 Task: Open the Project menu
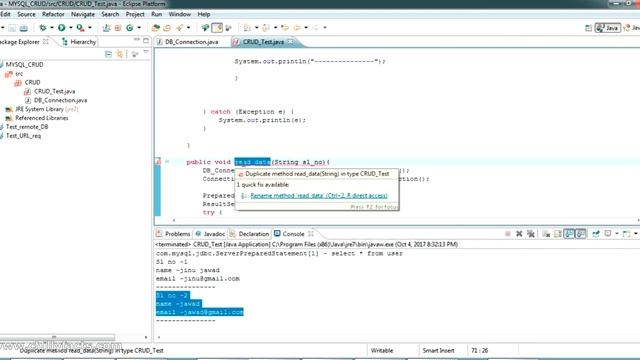(x=135, y=14)
